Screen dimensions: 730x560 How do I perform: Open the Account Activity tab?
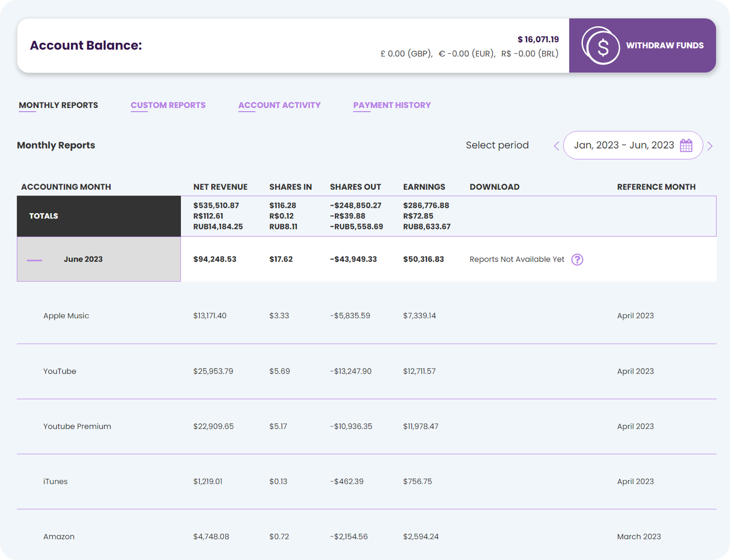click(279, 105)
